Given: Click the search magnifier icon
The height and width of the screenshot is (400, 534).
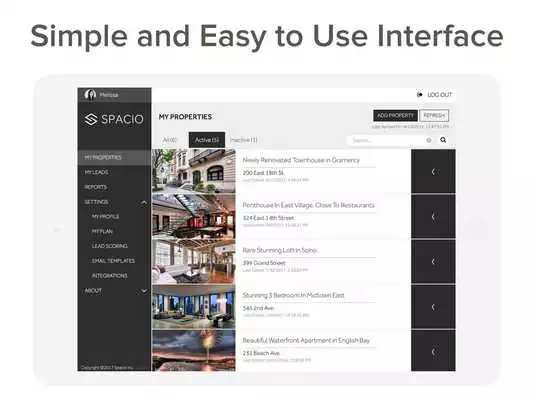Looking at the screenshot, I should (443, 140).
